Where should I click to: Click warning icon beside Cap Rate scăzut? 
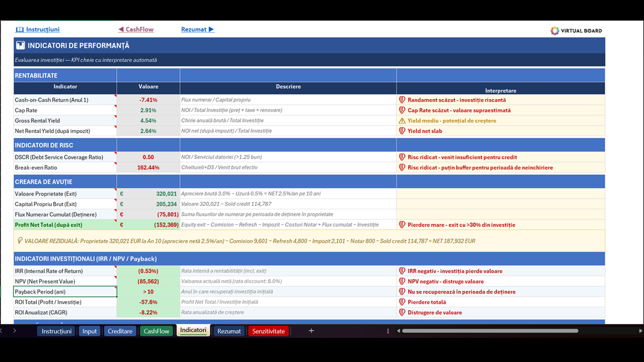[402, 110]
